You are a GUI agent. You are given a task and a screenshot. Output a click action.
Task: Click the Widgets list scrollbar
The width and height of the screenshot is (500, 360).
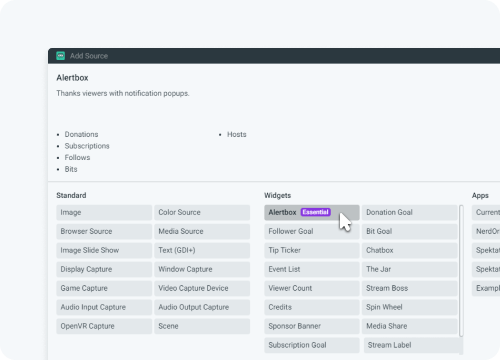pyautogui.click(x=461, y=271)
